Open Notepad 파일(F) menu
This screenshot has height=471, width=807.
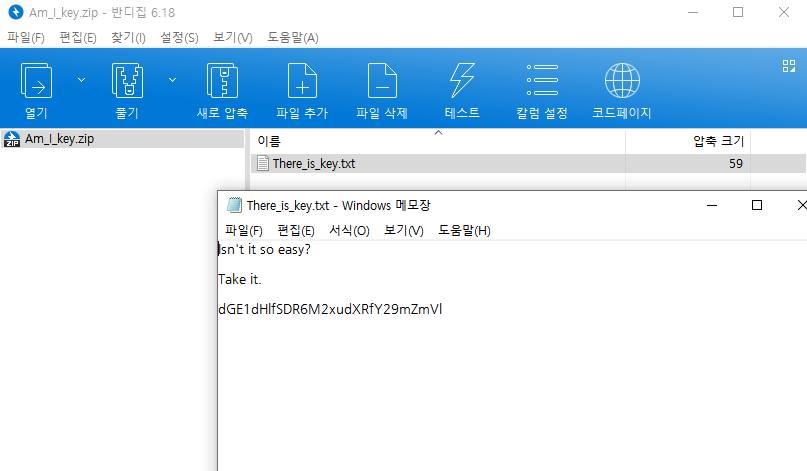click(244, 231)
